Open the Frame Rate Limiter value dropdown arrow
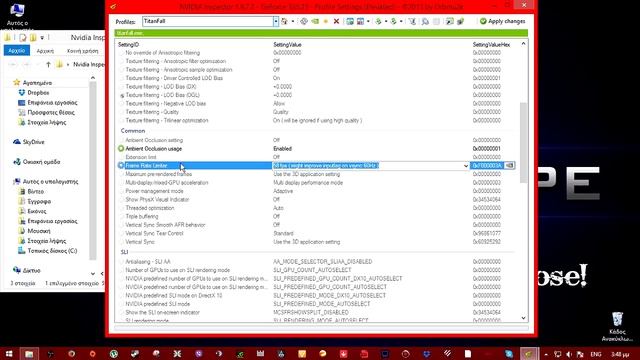Screen dimensions: 640x360 466,166
